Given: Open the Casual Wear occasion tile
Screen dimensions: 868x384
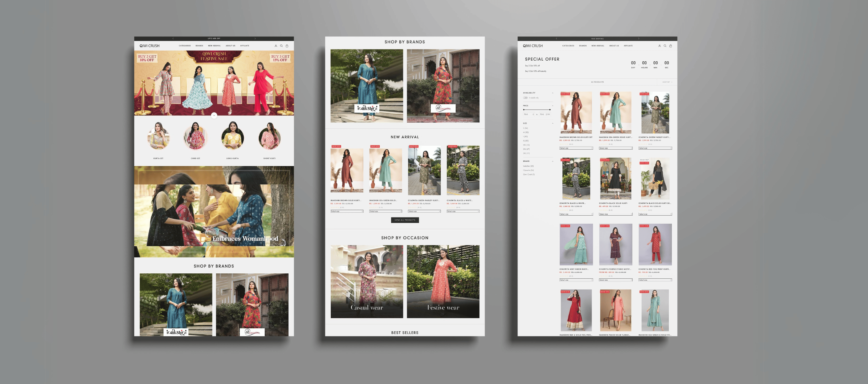Looking at the screenshot, I should click(x=367, y=281).
